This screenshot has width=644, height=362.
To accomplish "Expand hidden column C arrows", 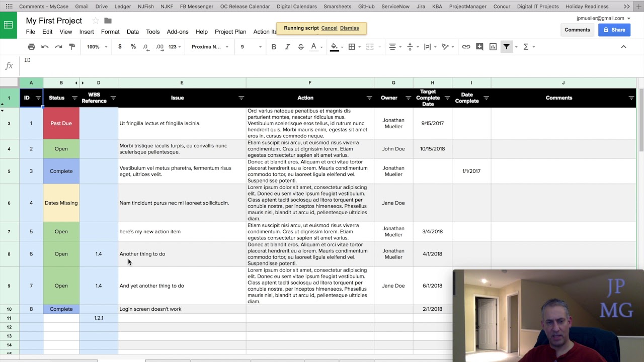I will 79,83.
